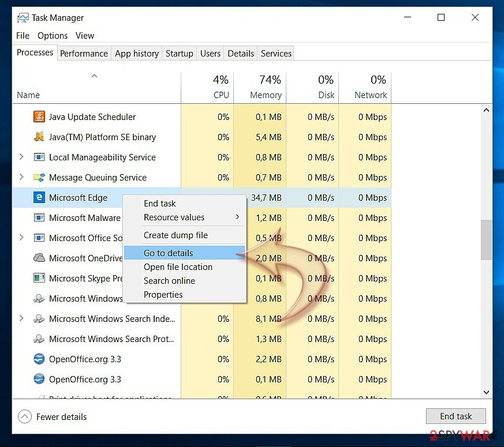Sort by the Name column header
Image resolution: width=504 pixels, height=447 pixels.
(96, 87)
